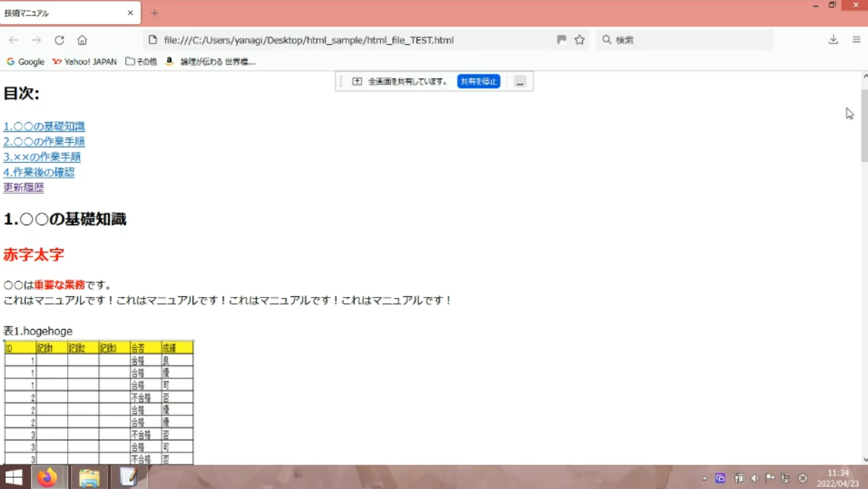
Task: Open the Firefox downloads panel
Action: coord(833,40)
